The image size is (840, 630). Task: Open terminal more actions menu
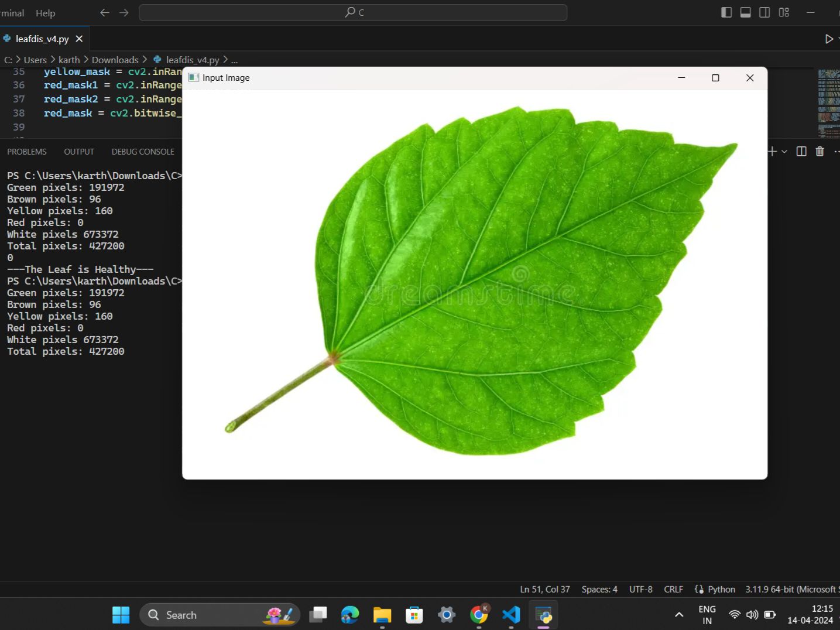pyautogui.click(x=836, y=151)
